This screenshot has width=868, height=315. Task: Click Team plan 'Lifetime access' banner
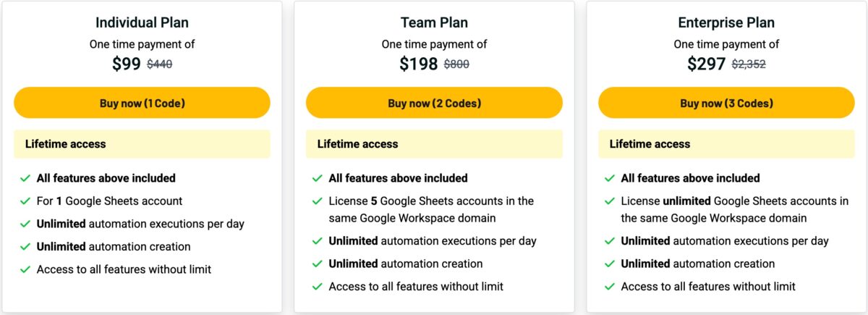point(434,144)
